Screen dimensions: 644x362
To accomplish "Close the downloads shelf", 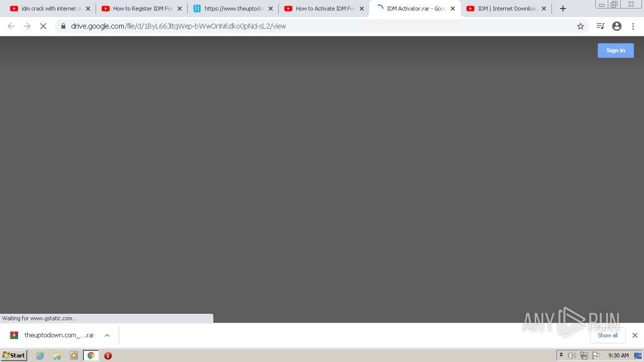I will pos(635,335).
